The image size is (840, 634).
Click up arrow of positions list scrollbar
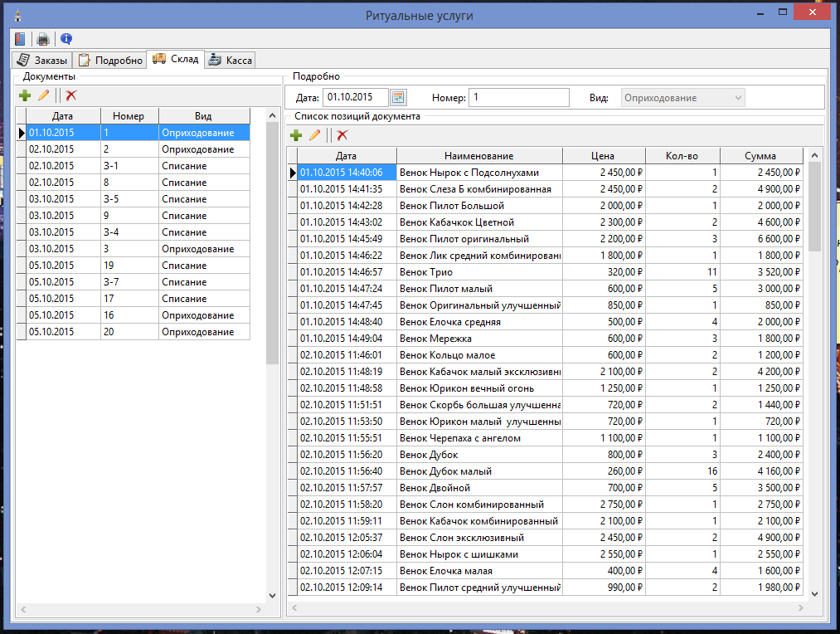815,155
